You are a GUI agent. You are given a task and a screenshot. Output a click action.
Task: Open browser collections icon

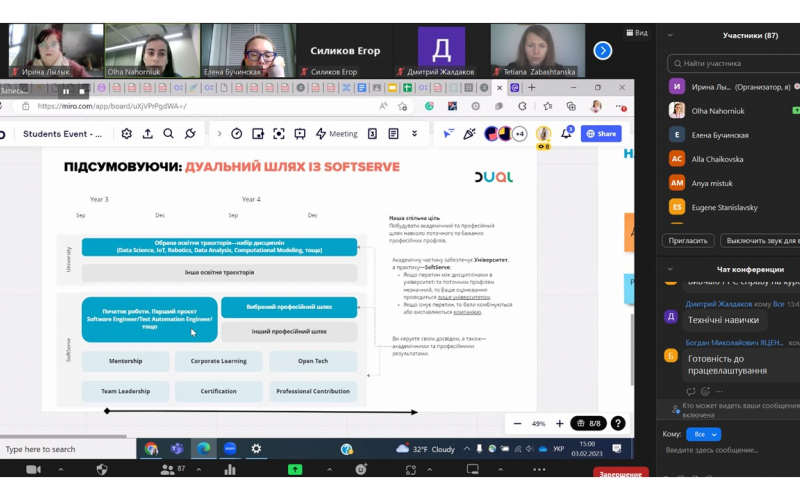[571, 106]
